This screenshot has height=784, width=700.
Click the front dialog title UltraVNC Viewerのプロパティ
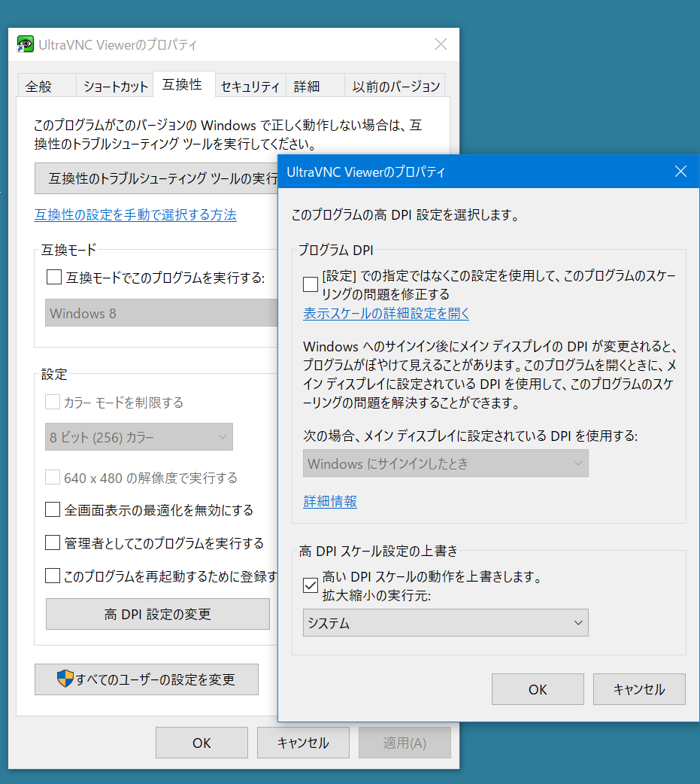click(x=366, y=172)
